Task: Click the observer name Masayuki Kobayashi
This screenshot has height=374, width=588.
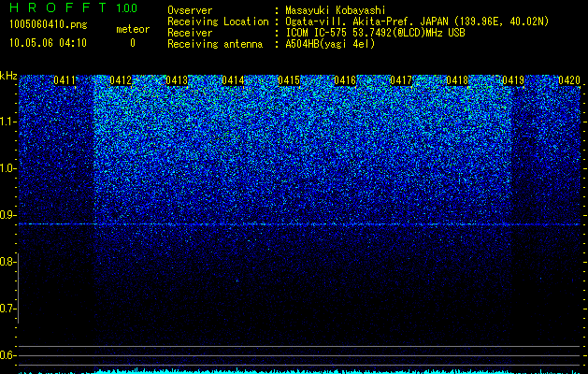Action: click(x=336, y=10)
